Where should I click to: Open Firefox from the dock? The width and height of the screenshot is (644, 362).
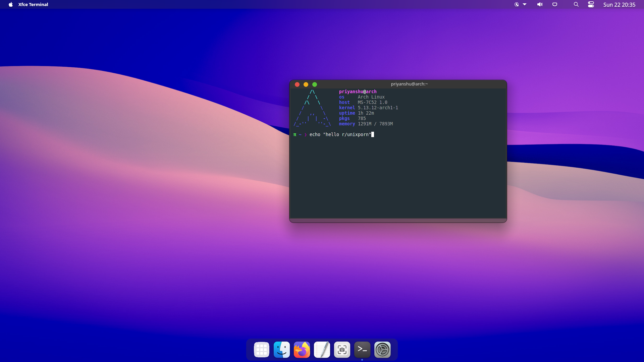302,349
